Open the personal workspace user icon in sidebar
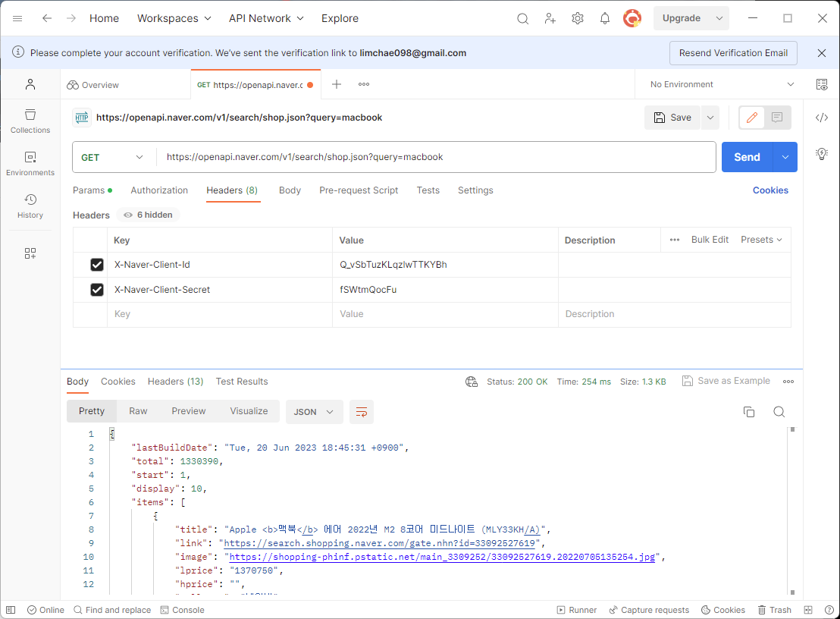The image size is (840, 619). tap(30, 84)
